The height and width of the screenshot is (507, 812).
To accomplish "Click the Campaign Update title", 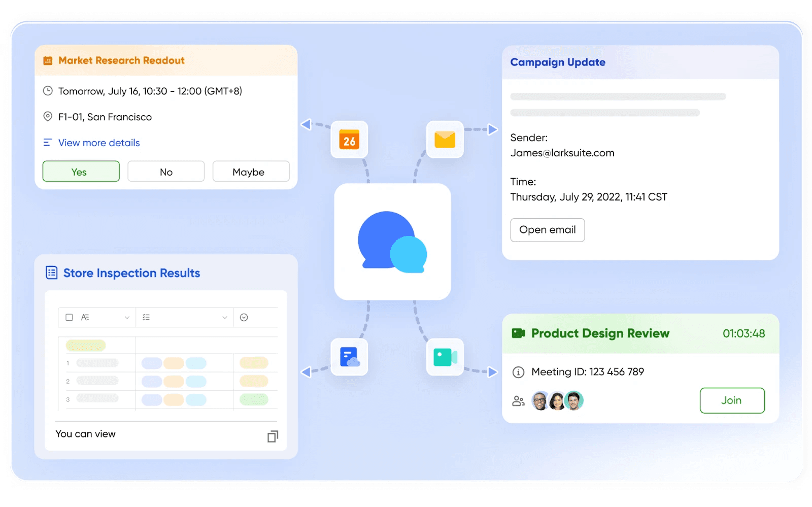I will click(558, 62).
